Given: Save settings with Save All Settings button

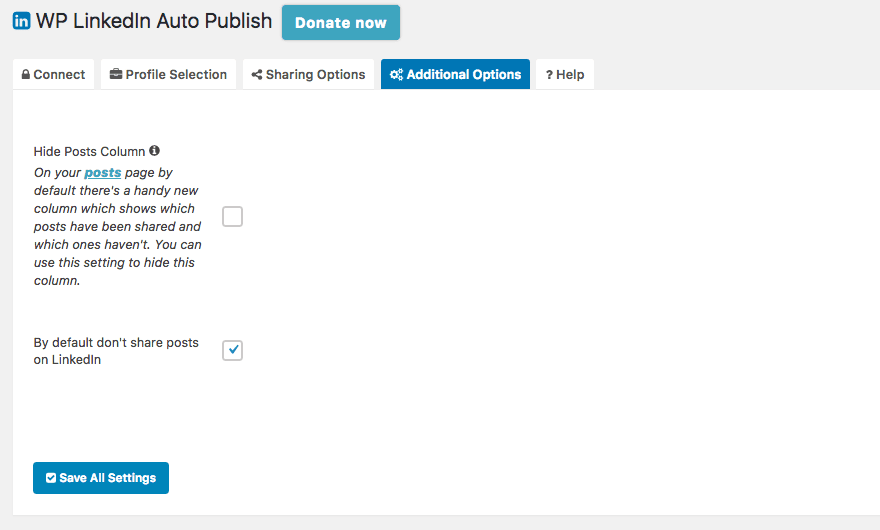Looking at the screenshot, I should click(x=101, y=478).
